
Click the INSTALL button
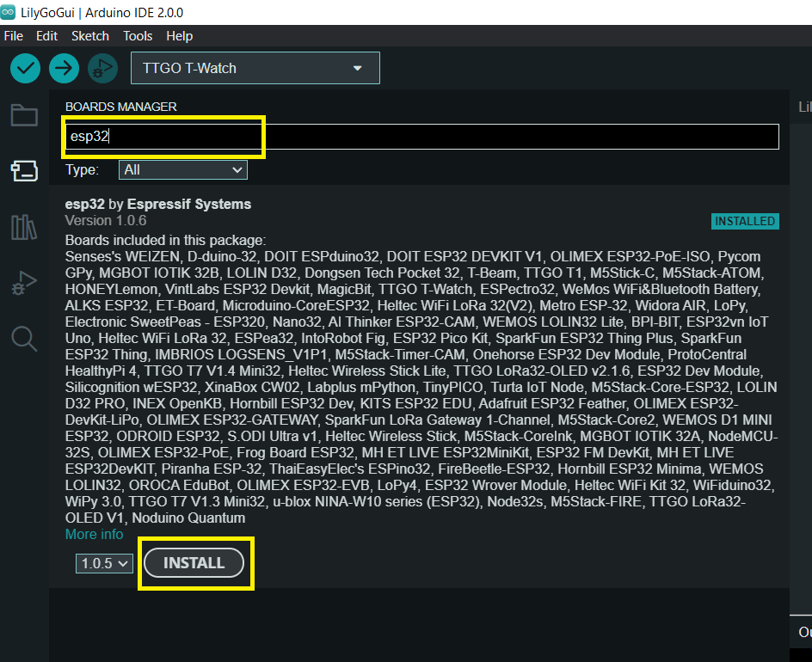point(194,562)
